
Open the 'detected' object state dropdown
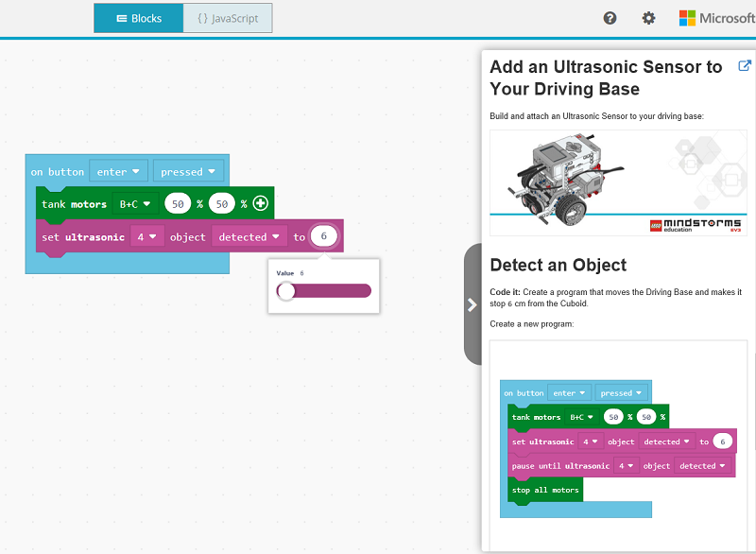249,235
